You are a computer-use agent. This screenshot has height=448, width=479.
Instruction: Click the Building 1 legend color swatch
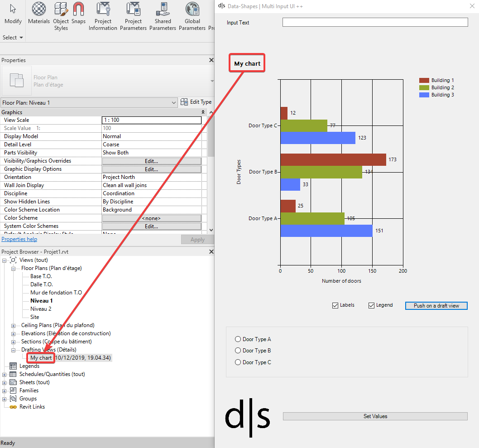tap(424, 81)
